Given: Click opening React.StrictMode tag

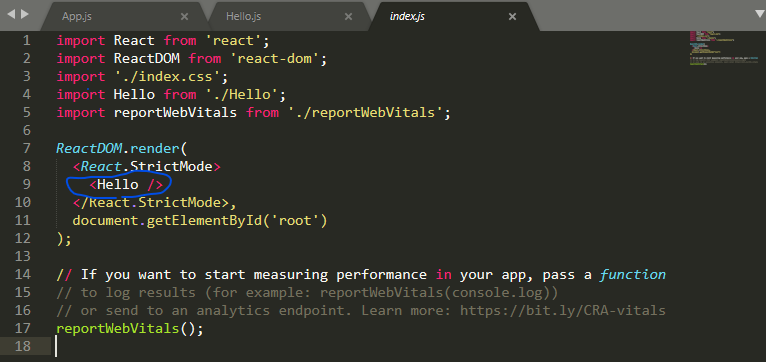Looking at the screenshot, I should pos(147,166).
